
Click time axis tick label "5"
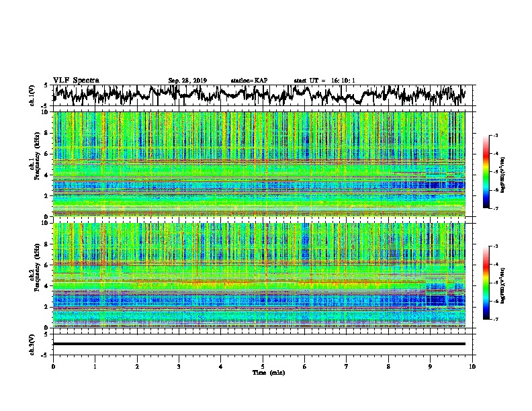coord(263,366)
